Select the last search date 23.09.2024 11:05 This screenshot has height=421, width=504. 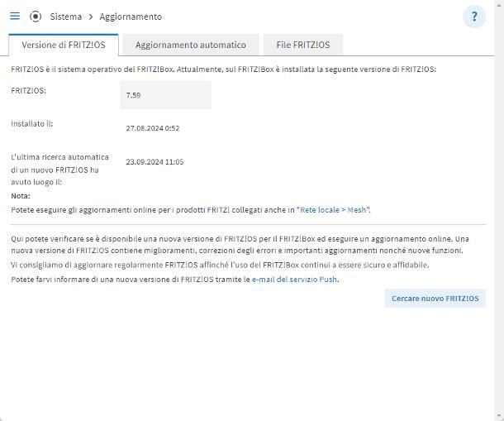coord(155,162)
